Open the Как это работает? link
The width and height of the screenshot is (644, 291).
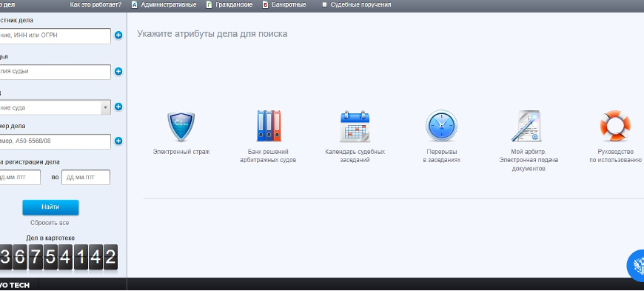pos(95,5)
